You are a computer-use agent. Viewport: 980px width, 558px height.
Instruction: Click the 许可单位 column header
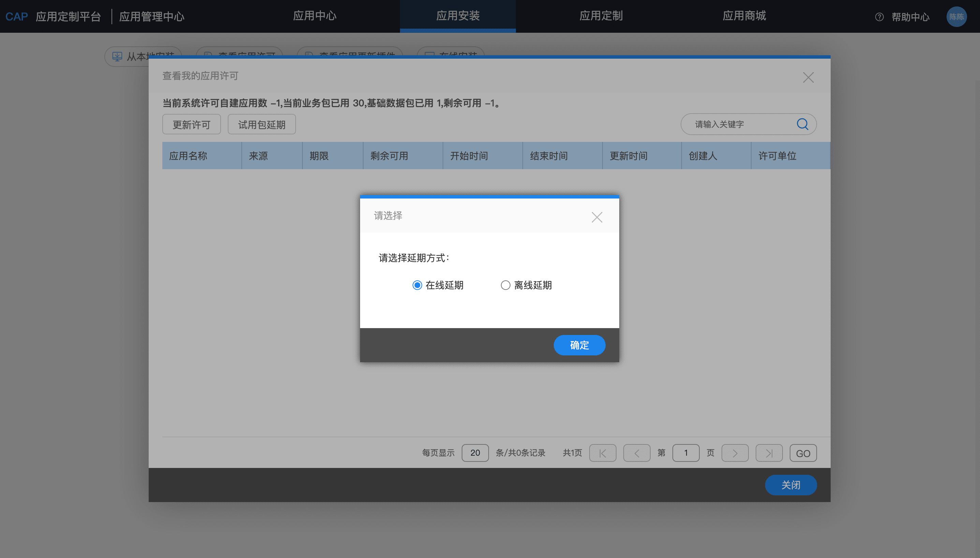(791, 156)
